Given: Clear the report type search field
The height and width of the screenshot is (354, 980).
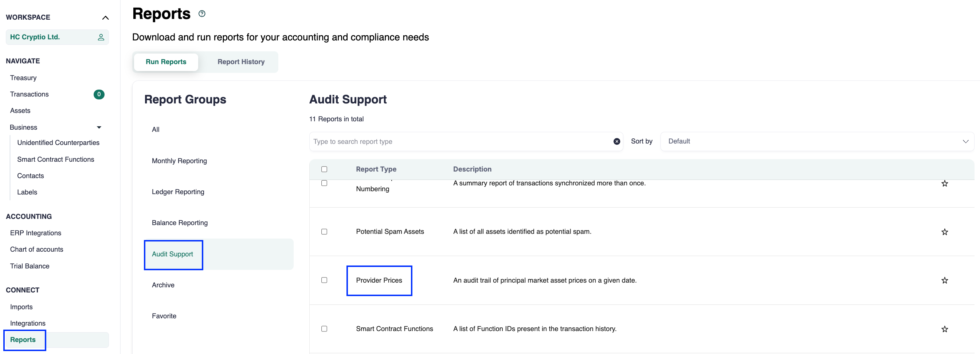Looking at the screenshot, I should click(x=616, y=141).
